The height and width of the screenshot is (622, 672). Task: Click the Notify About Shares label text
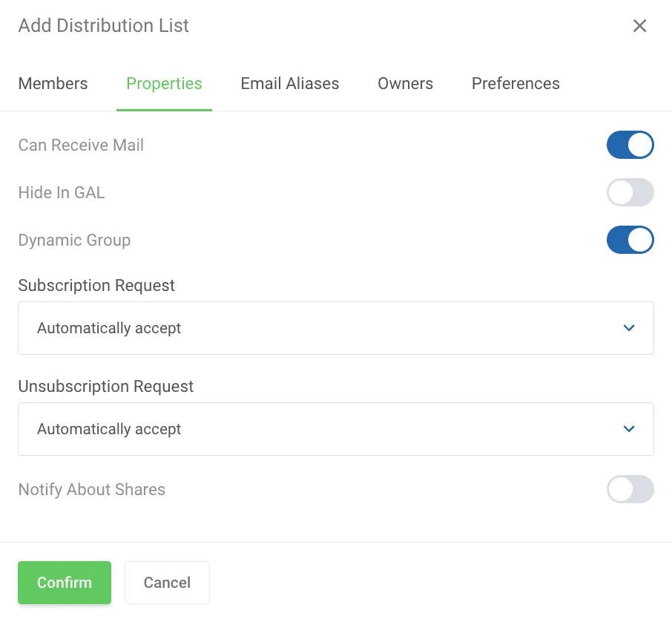(91, 489)
